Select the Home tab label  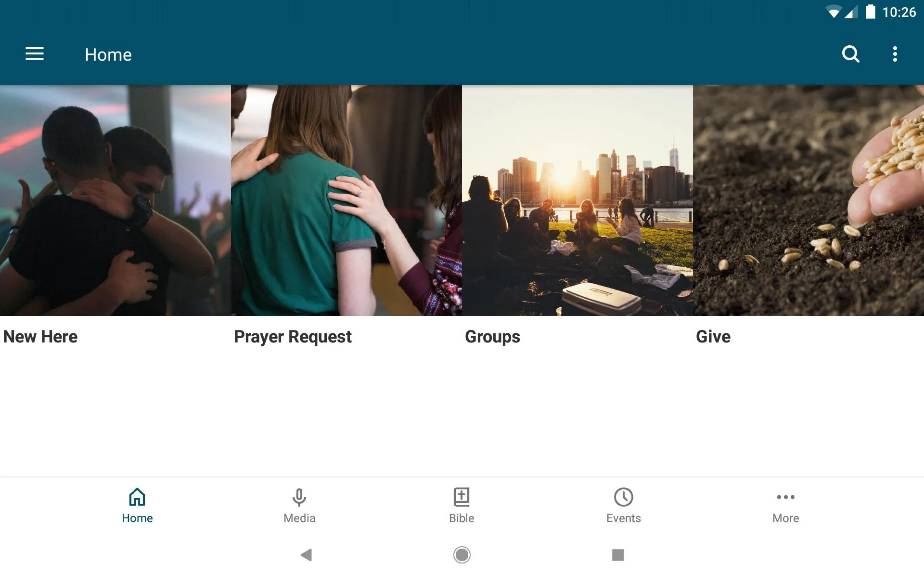(x=136, y=518)
